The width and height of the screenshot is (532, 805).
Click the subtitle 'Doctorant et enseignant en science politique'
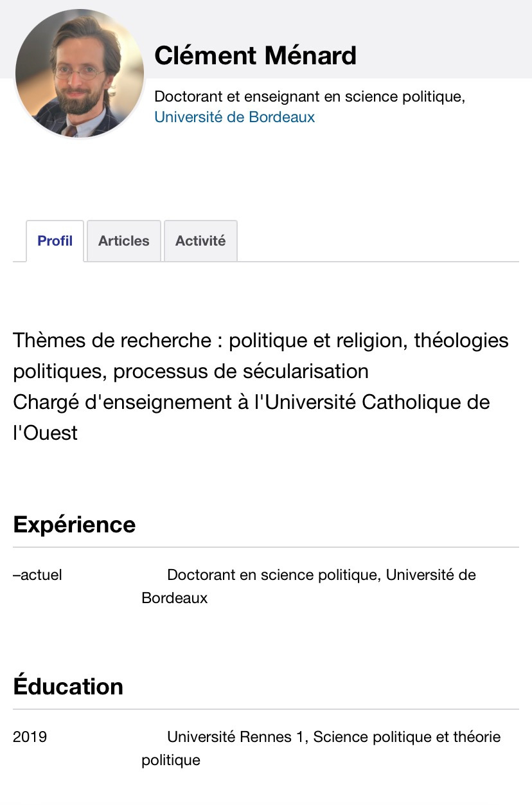(309, 96)
